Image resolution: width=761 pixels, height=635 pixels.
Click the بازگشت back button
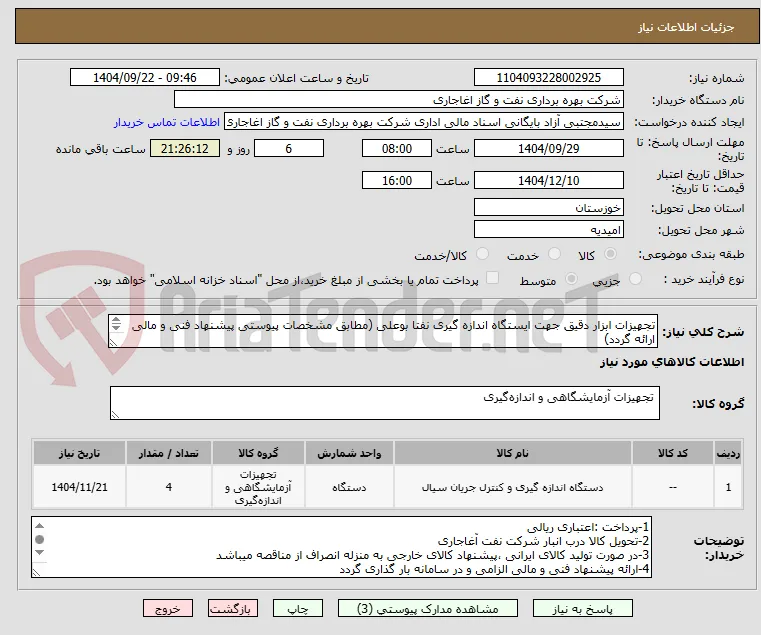click(233, 608)
